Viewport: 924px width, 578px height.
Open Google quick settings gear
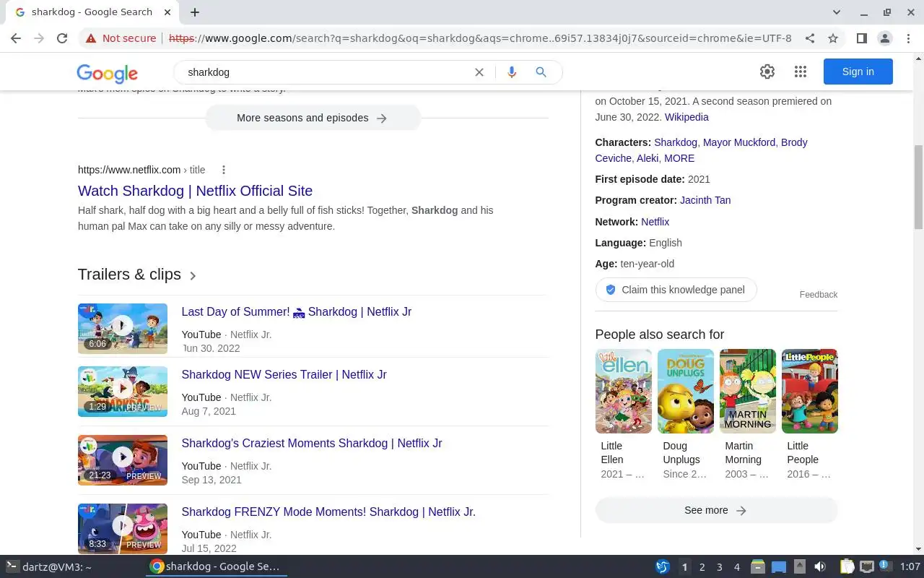tap(767, 72)
